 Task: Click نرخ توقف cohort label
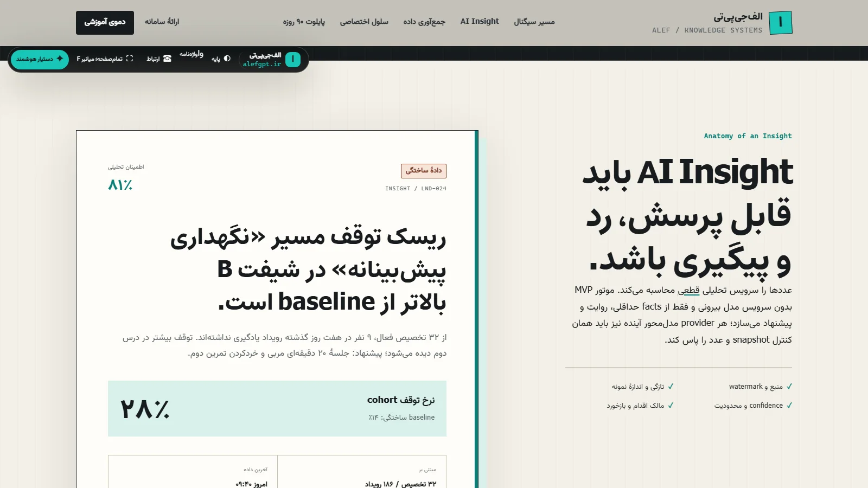[401, 400]
